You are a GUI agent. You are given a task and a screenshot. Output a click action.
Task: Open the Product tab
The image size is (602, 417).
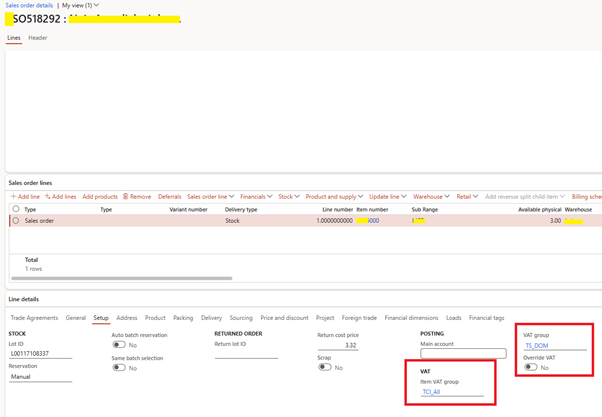tap(155, 318)
